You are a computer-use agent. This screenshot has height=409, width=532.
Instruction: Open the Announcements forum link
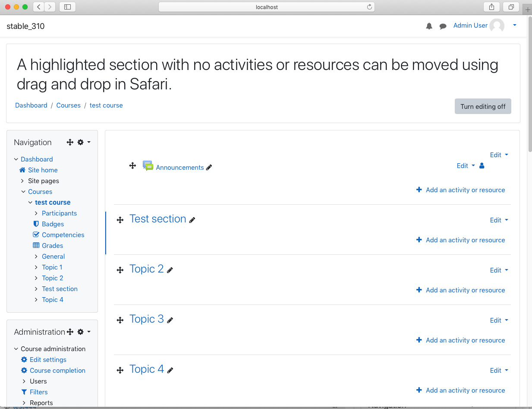[180, 168]
